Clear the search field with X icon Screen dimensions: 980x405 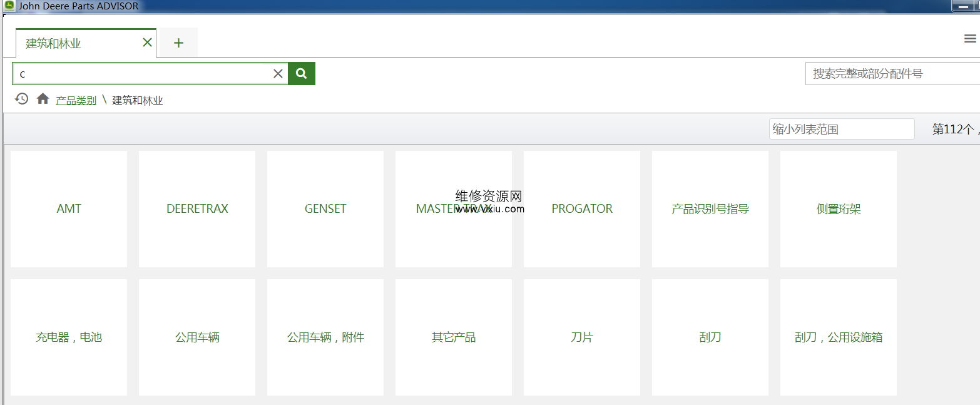coord(278,74)
